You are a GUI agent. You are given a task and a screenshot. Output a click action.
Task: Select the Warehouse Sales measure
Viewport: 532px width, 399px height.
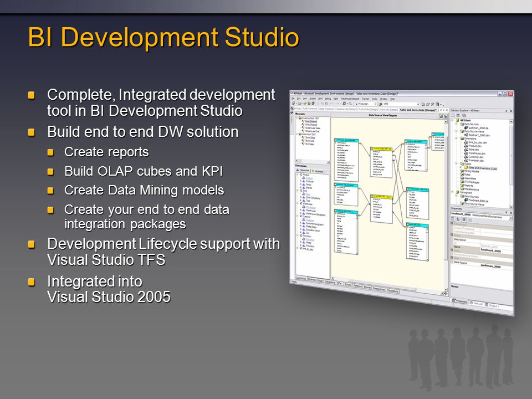pos(313,128)
